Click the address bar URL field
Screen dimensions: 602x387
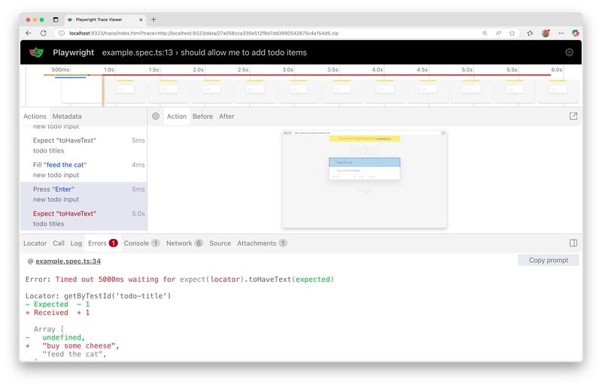pyautogui.click(x=269, y=33)
